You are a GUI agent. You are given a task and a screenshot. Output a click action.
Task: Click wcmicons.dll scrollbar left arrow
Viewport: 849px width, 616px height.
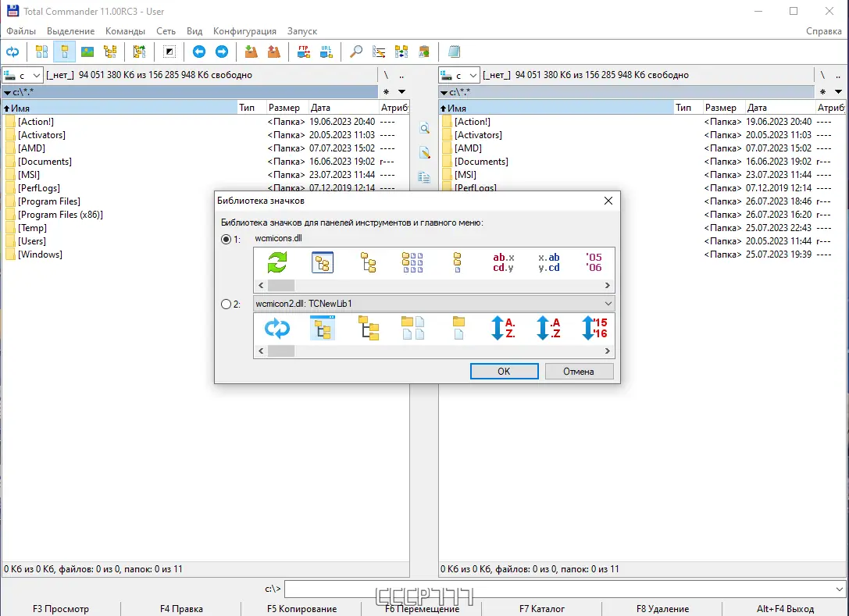pos(261,285)
